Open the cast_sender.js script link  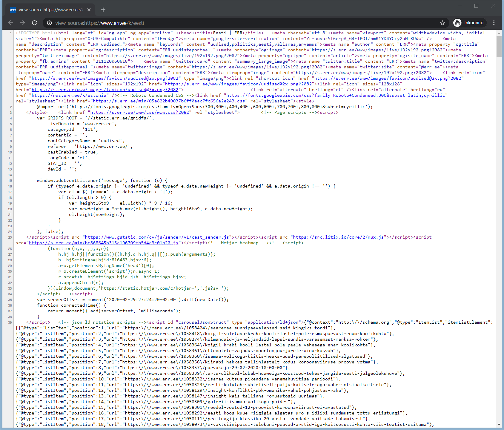coord(157,237)
